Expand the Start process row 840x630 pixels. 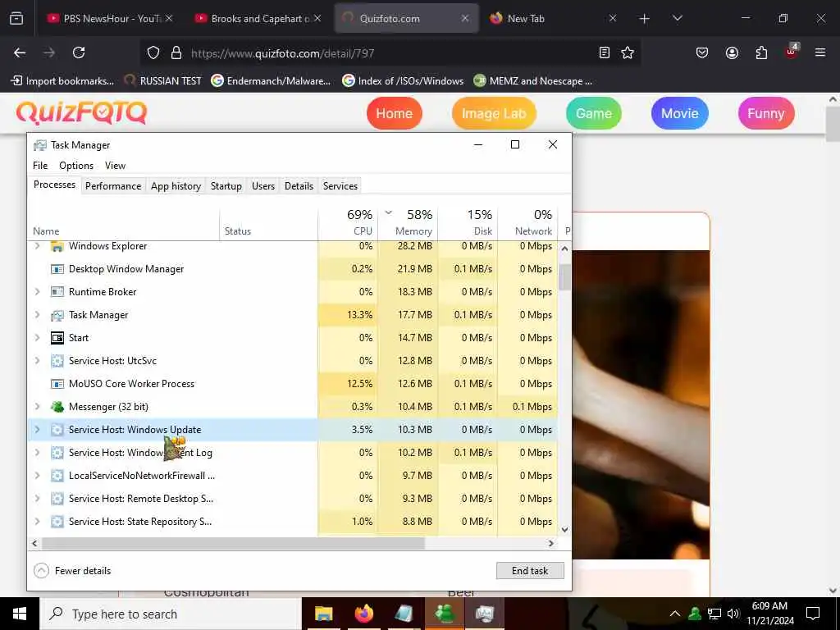click(37, 338)
